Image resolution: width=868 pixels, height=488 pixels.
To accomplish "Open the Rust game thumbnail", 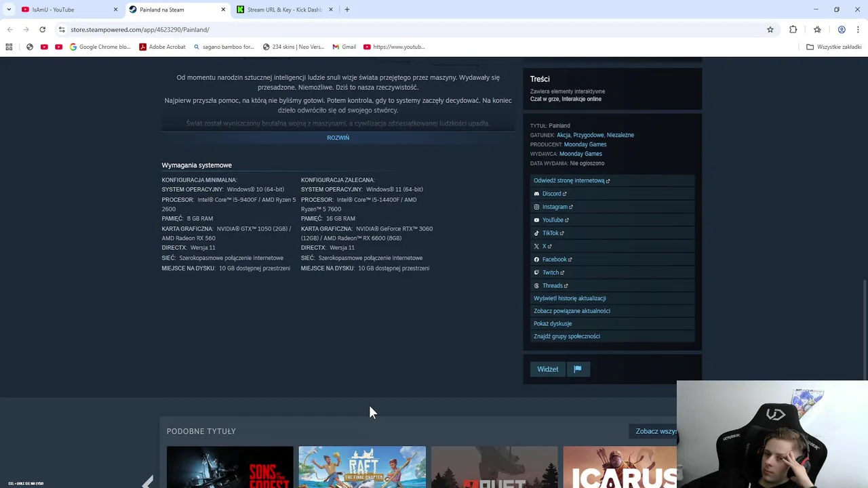I will (494, 467).
